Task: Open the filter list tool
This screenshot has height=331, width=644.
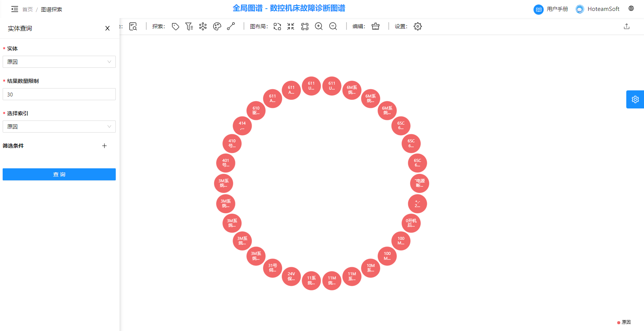Action: (189, 26)
